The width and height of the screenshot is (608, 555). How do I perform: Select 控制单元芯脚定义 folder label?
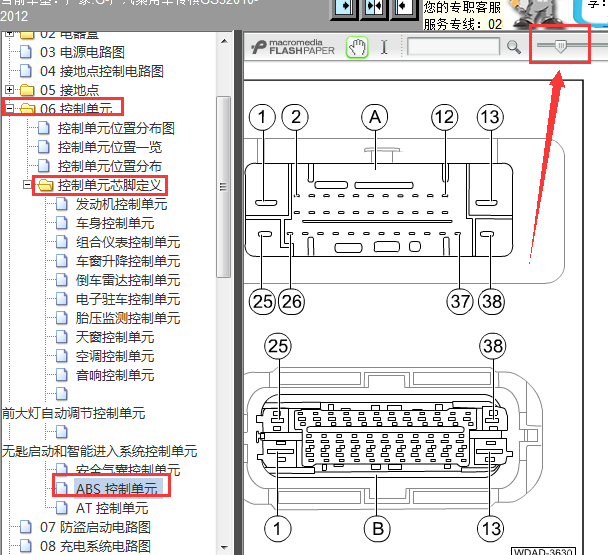[x=109, y=185]
